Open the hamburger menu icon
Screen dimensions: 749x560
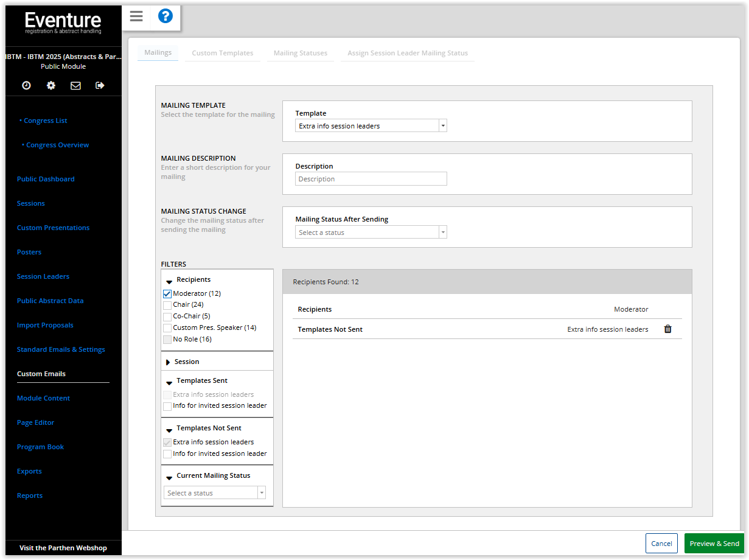[x=136, y=16]
